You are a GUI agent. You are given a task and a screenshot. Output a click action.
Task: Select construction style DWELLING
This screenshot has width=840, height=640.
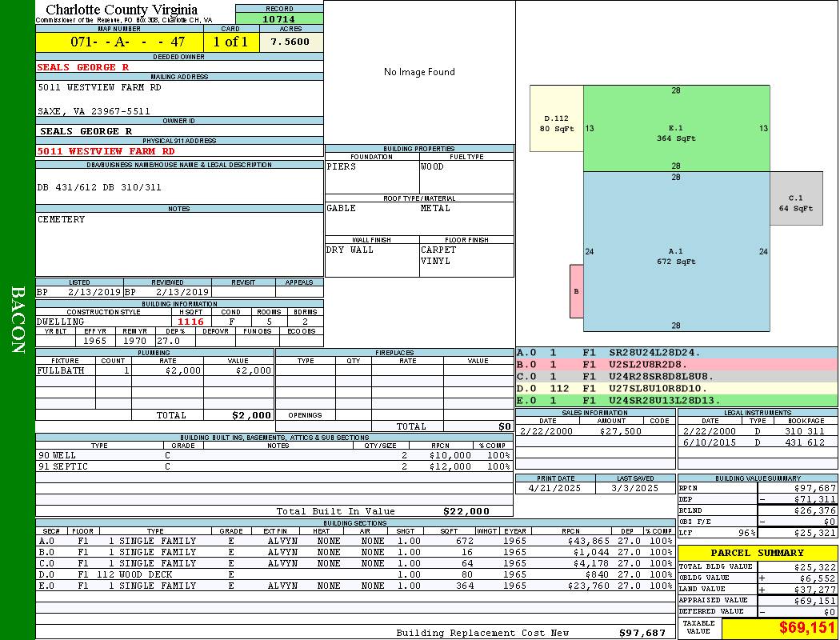[x=60, y=322]
